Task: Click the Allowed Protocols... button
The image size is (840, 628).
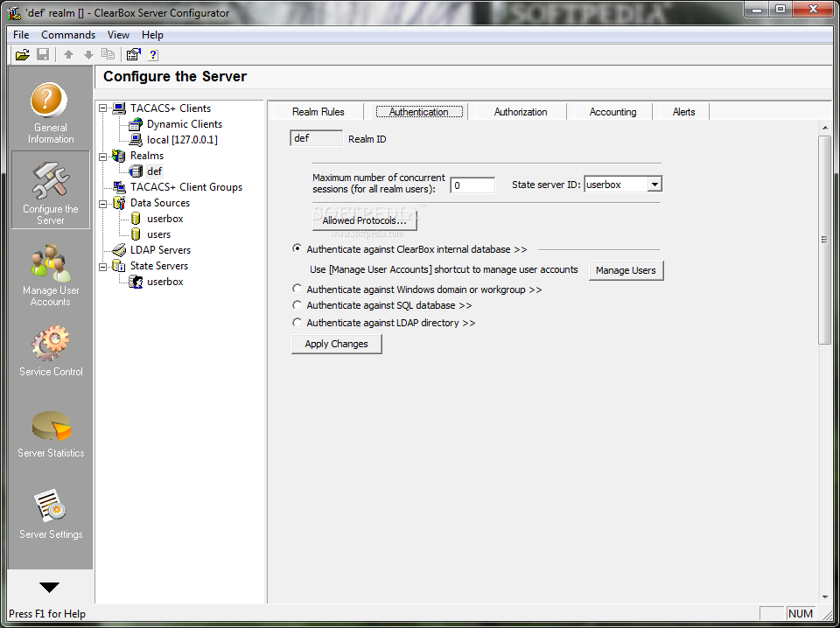Action: point(364,220)
